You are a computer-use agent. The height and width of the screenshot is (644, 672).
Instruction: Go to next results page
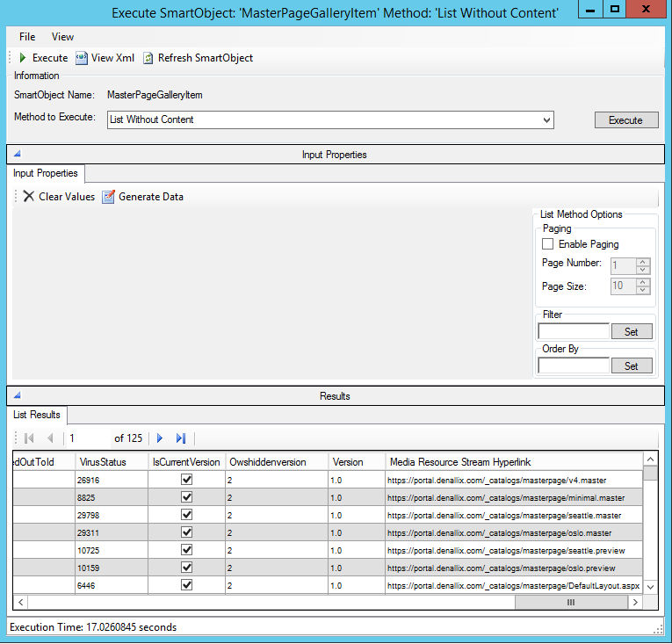pyautogui.click(x=160, y=438)
